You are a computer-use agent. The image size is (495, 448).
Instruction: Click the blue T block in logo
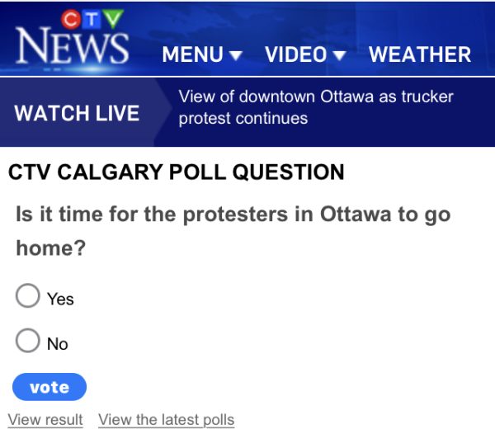click(x=92, y=19)
